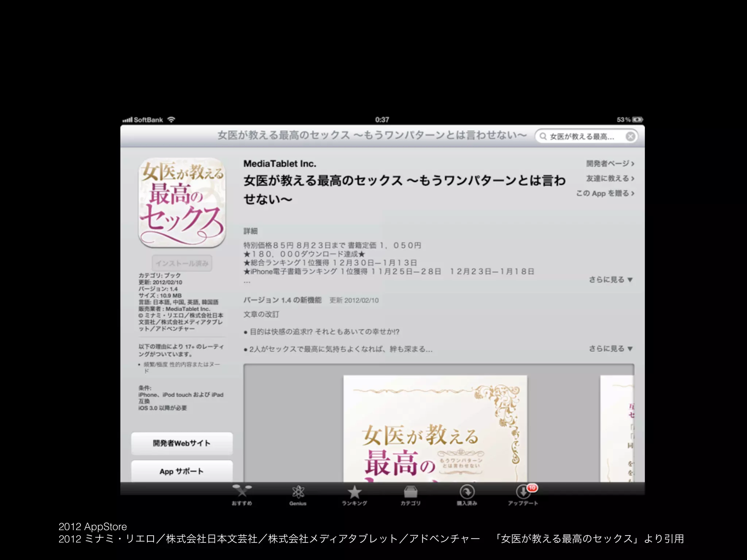Select the 詳細 section heading
The width and height of the screenshot is (747, 560).
251,231
